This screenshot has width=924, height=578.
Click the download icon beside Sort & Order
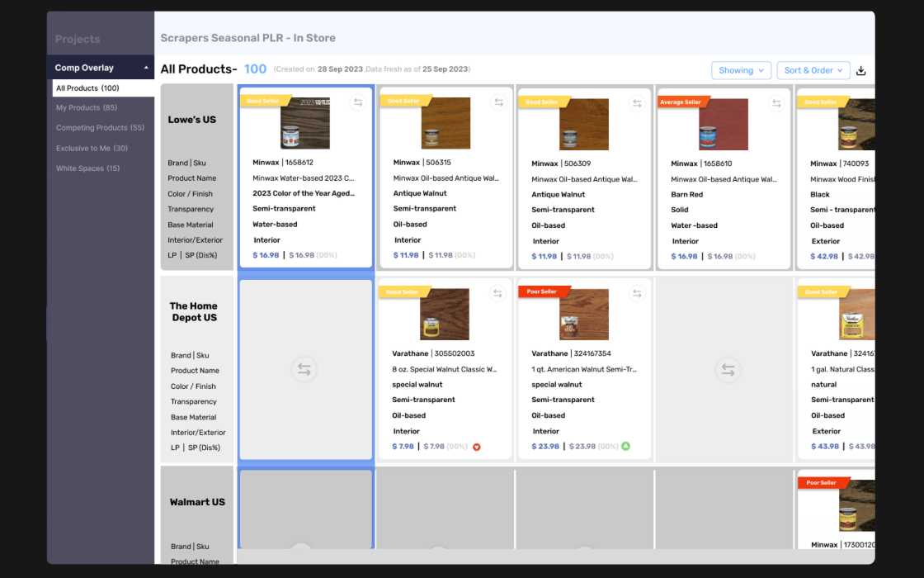click(861, 71)
